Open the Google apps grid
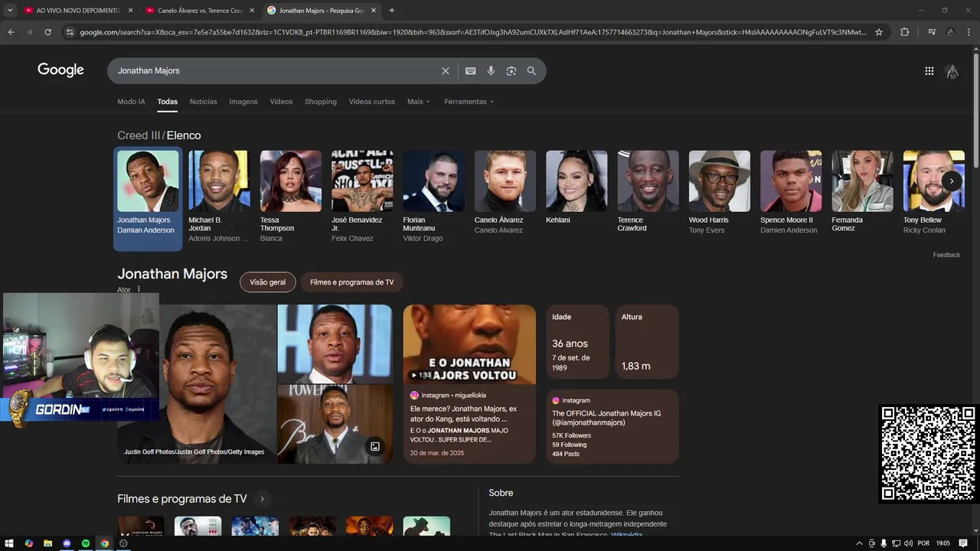The image size is (980, 551). point(929,70)
